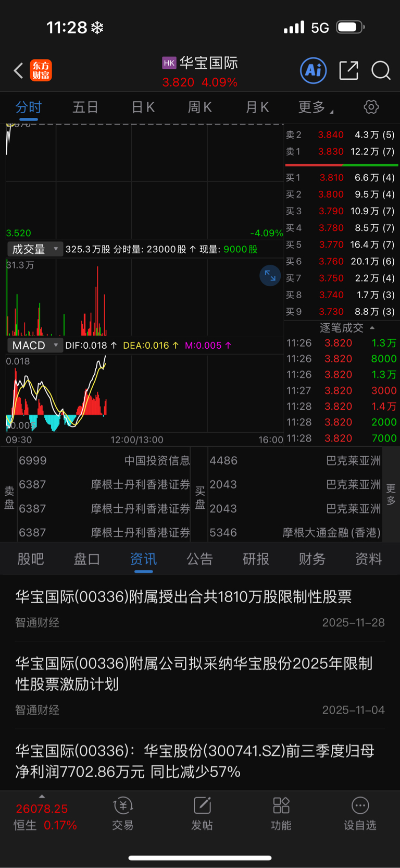Open the search magnifier icon
The image size is (400, 868).
pyautogui.click(x=381, y=70)
